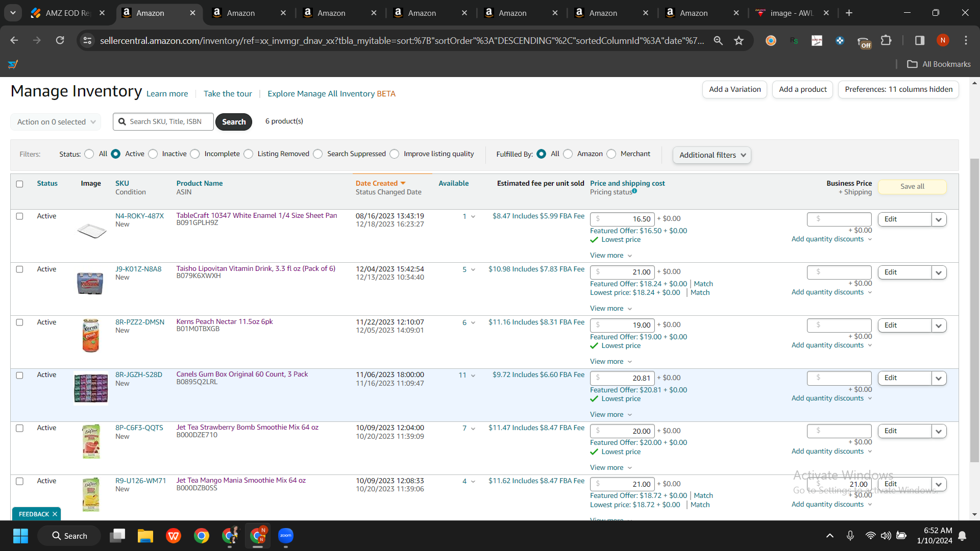
Task: Expand quantity discounts for Taisho Lipovitan
Action: (x=831, y=292)
